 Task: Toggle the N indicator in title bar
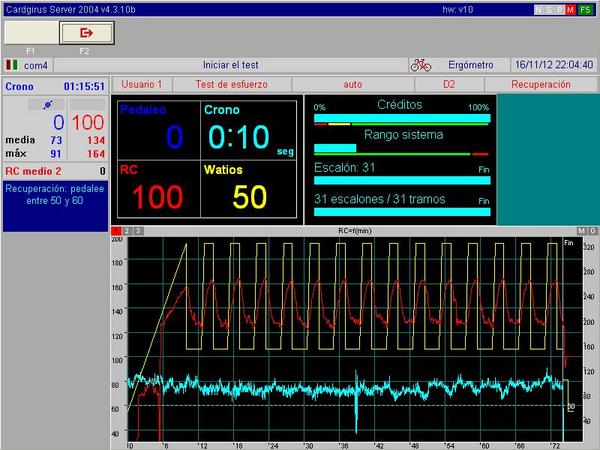coord(538,10)
